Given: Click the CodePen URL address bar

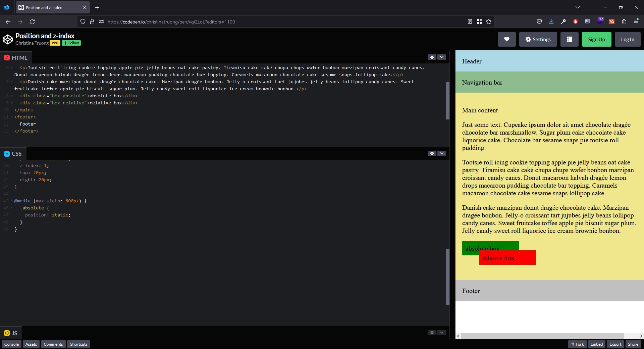Looking at the screenshot, I should click(285, 22).
